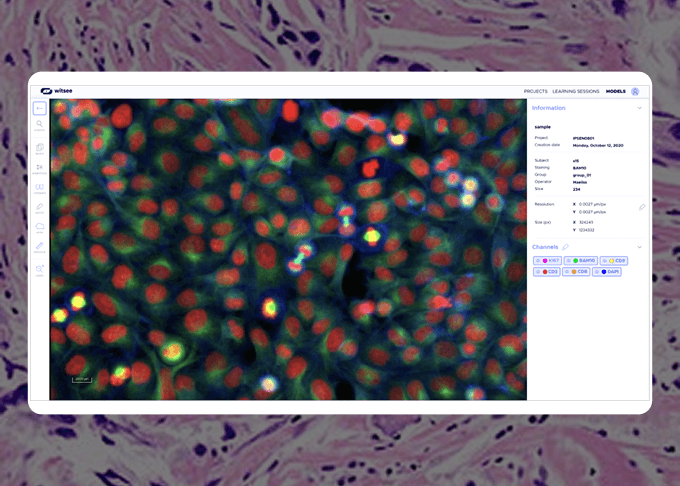Select the pencil annotation tool
Screen dimensions: 680x486
[x=39, y=208]
